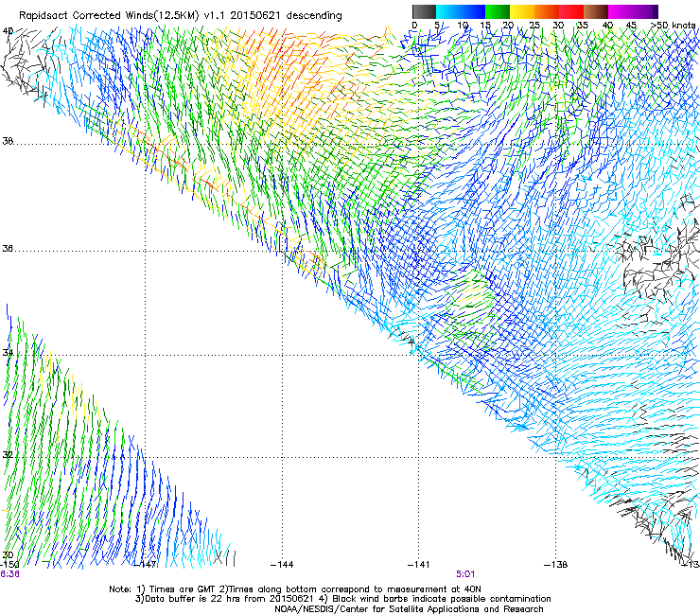Click '15' label under the color scale
The width and height of the screenshot is (700, 615).
485,25
